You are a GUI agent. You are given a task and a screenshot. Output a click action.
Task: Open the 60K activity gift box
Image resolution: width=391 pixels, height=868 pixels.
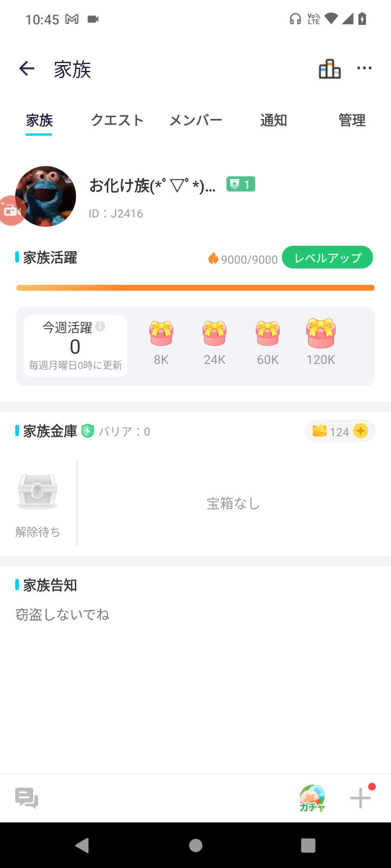pos(268,334)
